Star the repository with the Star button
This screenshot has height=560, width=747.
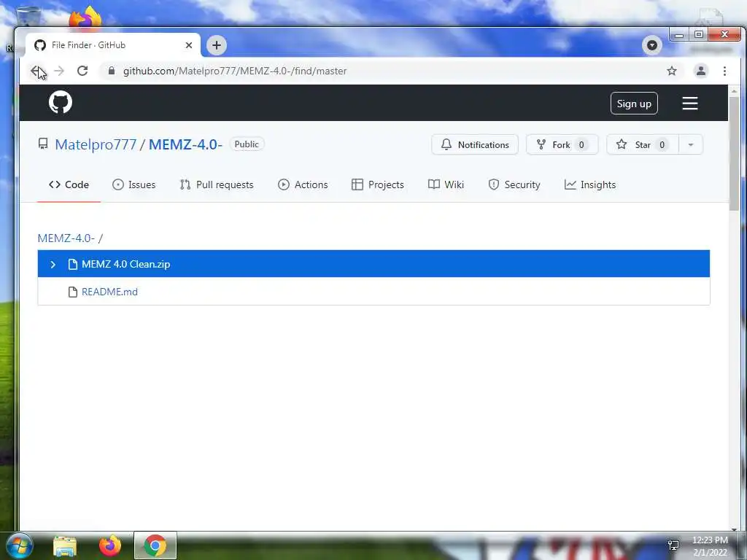[643, 145]
